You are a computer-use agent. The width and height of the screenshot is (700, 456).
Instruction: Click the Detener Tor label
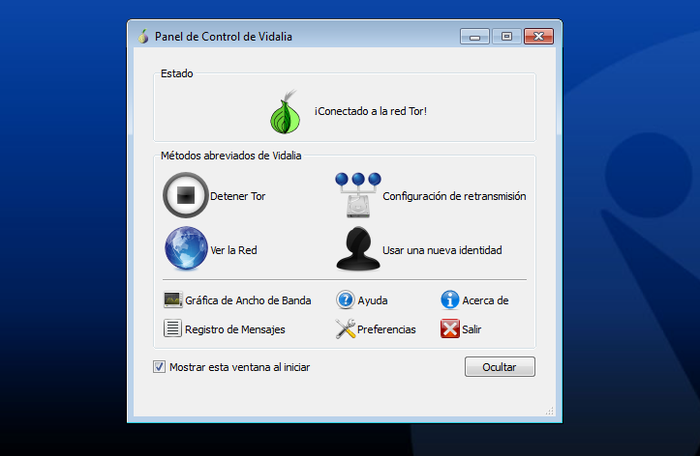238,196
